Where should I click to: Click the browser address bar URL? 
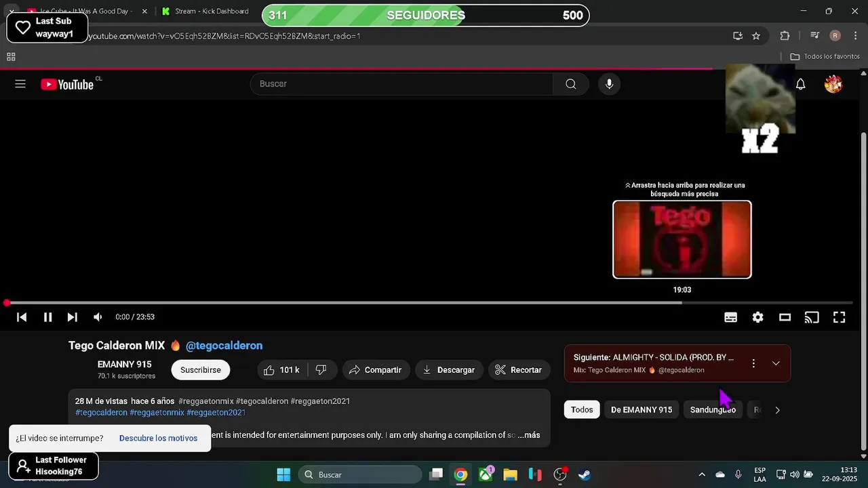[x=224, y=36]
